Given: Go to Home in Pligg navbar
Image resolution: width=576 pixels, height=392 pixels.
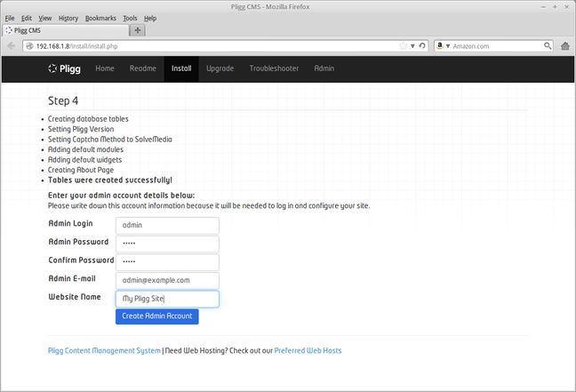Looking at the screenshot, I should click(x=105, y=68).
